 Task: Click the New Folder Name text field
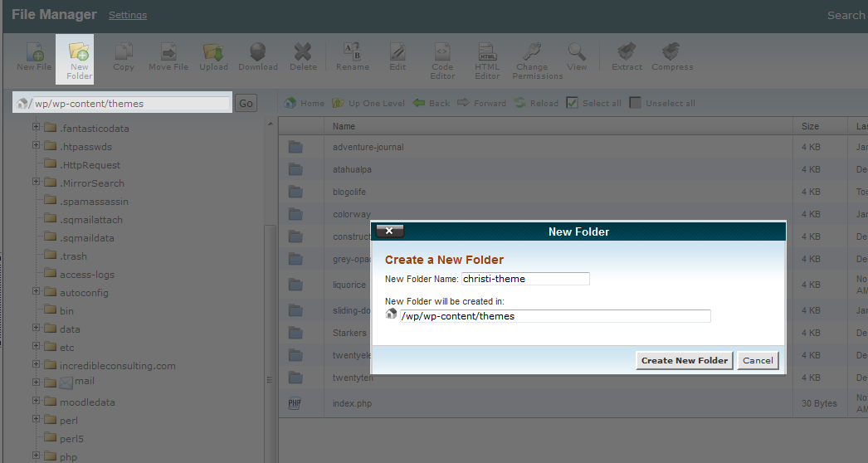(525, 279)
